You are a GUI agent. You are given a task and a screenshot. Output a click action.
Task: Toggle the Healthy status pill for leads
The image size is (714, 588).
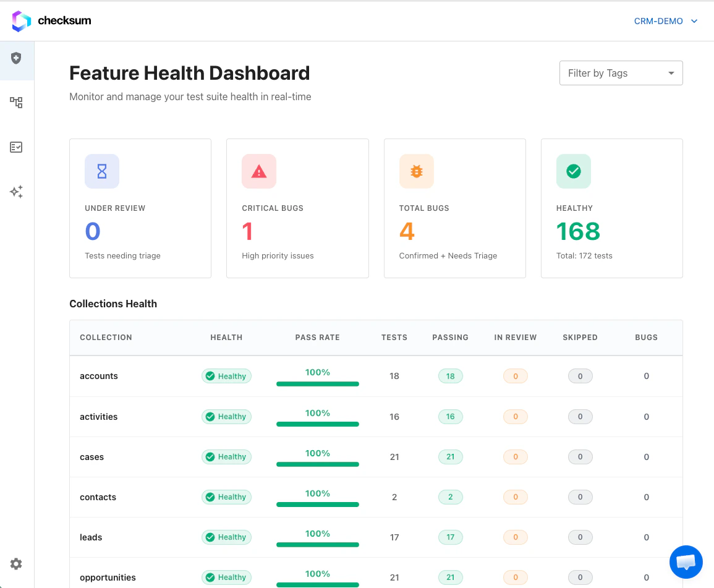(x=226, y=537)
